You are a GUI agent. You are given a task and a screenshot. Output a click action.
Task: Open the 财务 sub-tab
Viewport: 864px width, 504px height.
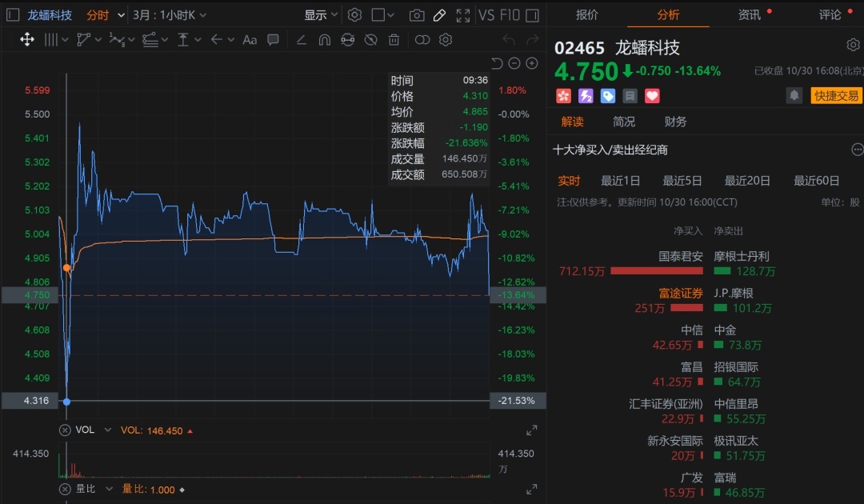tap(675, 122)
